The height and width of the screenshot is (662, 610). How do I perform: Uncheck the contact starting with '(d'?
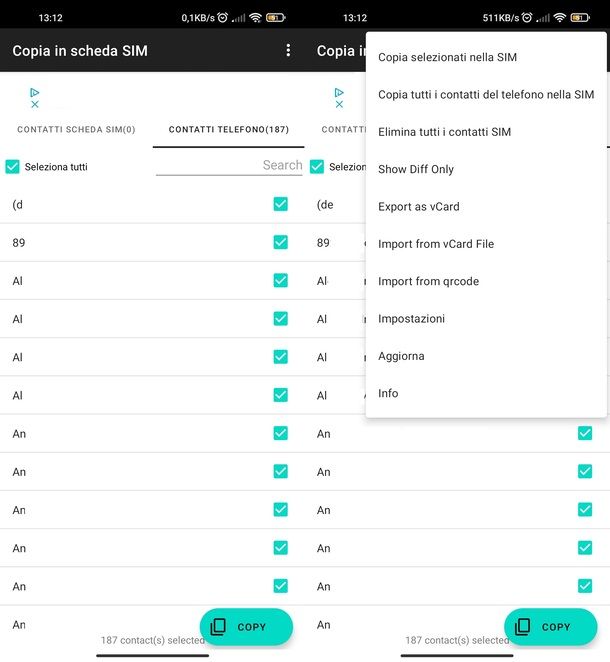pyautogui.click(x=280, y=204)
